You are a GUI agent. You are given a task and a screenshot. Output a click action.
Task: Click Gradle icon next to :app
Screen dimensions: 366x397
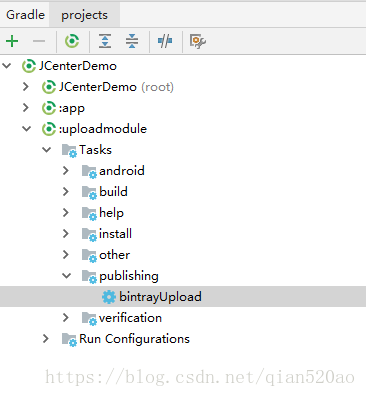(49, 108)
